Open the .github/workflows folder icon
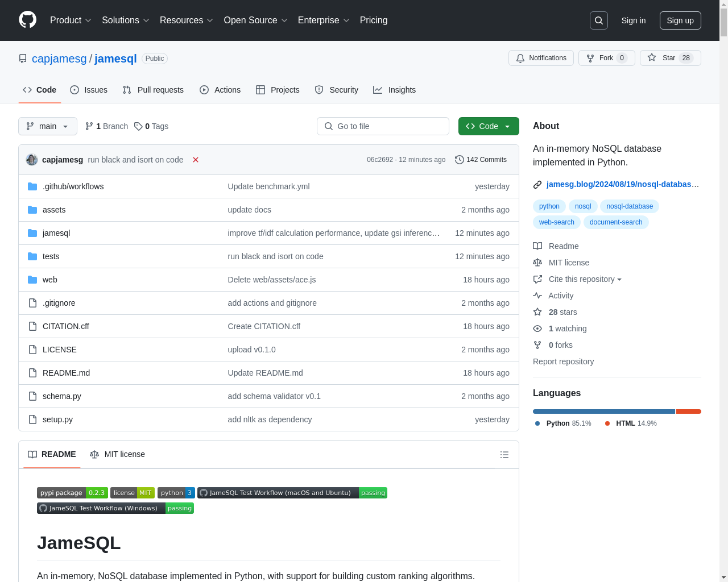Image resolution: width=728 pixels, height=582 pixels. click(x=32, y=186)
